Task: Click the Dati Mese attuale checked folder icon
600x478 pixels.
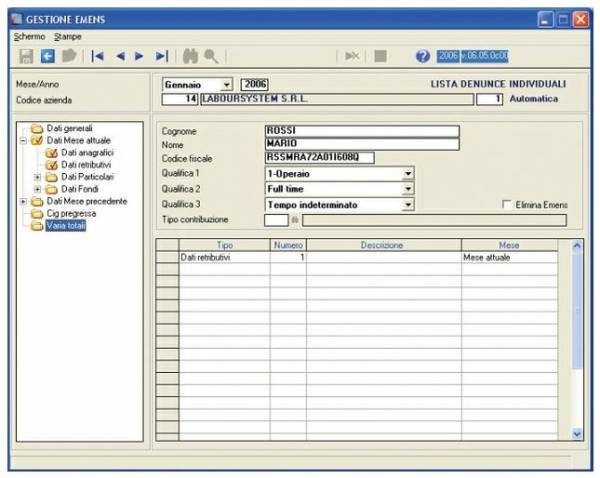Action: 37,140
